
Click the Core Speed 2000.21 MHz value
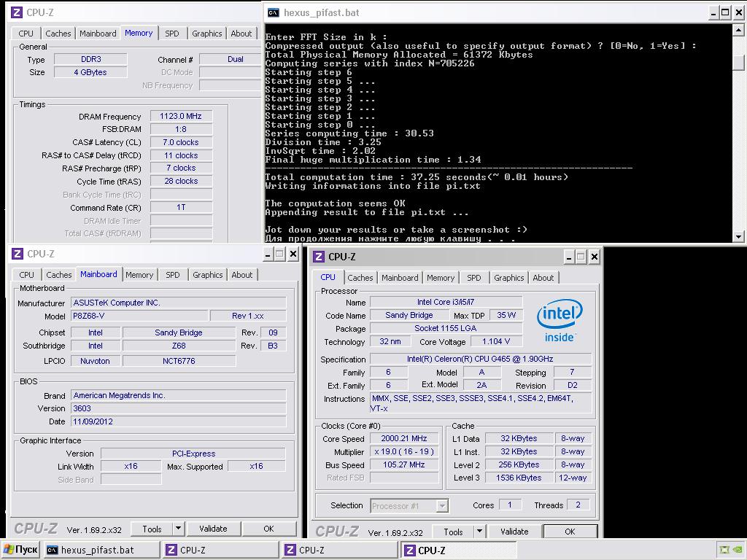pos(404,438)
